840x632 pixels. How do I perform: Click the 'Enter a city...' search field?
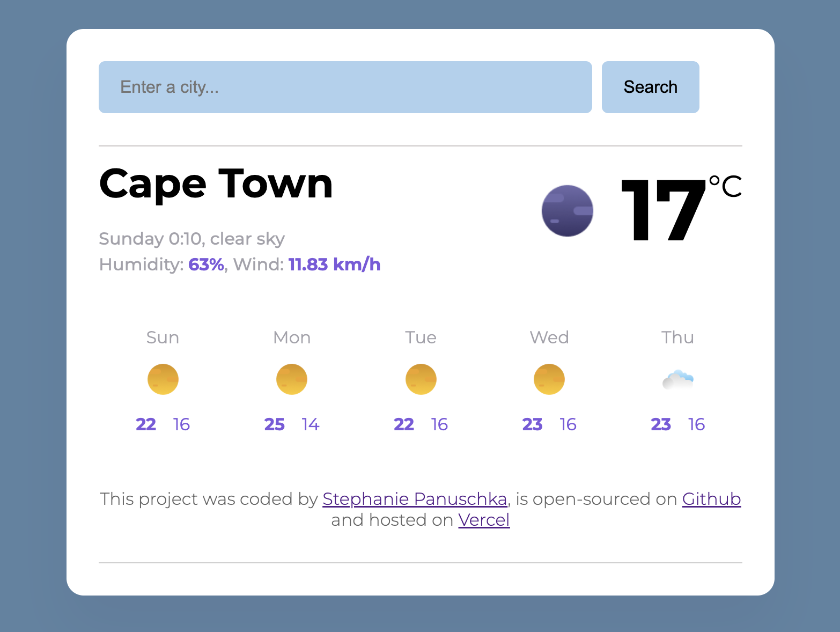[345, 87]
